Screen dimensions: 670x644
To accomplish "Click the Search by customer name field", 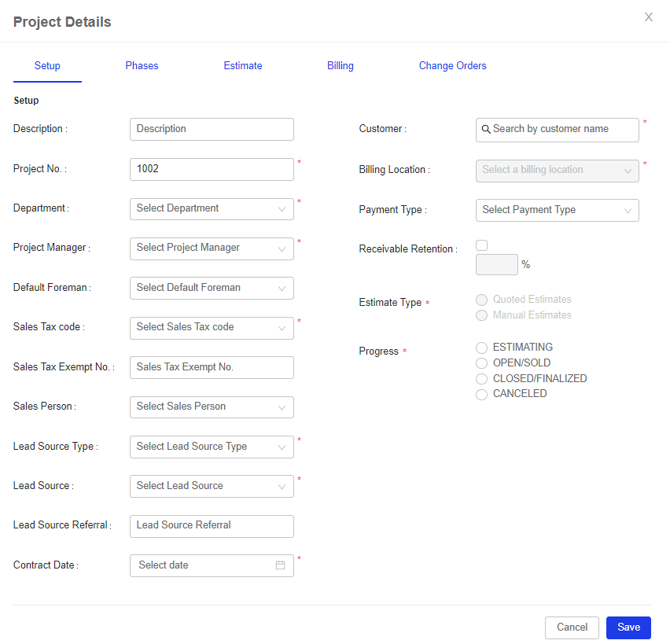I will click(558, 131).
